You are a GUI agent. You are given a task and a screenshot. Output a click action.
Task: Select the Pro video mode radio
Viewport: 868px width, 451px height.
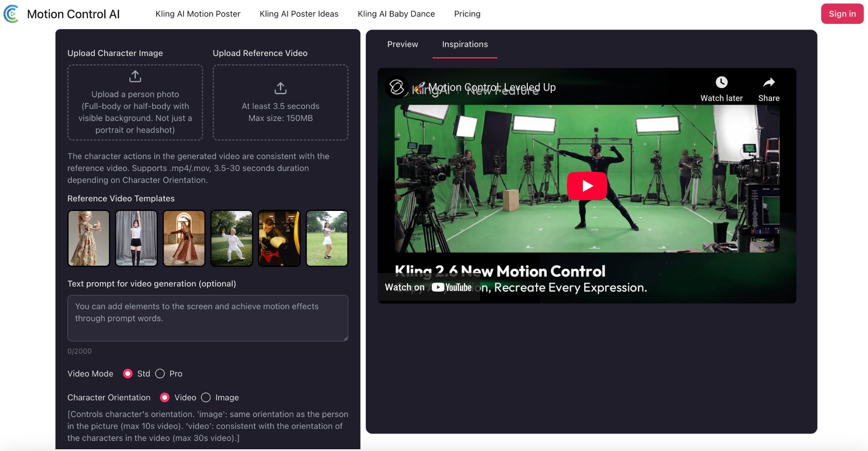point(160,374)
